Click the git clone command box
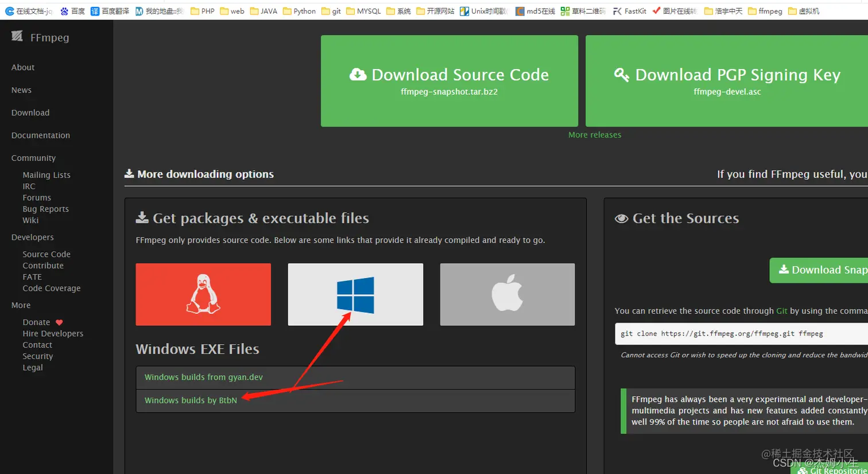The width and height of the screenshot is (868, 474). pos(741,333)
